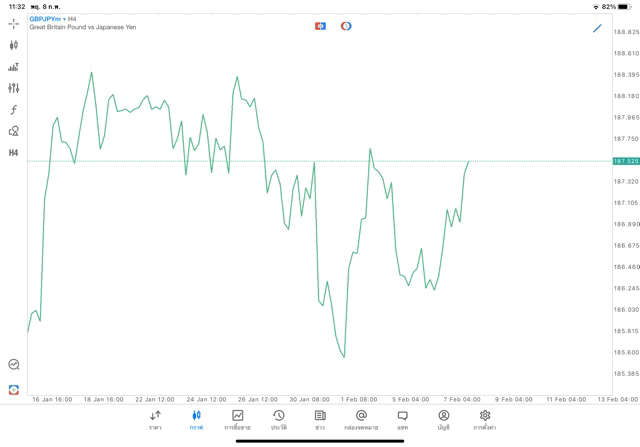The image size is (640, 447).
Task: Open chart settings sliders icon
Action: [14, 88]
